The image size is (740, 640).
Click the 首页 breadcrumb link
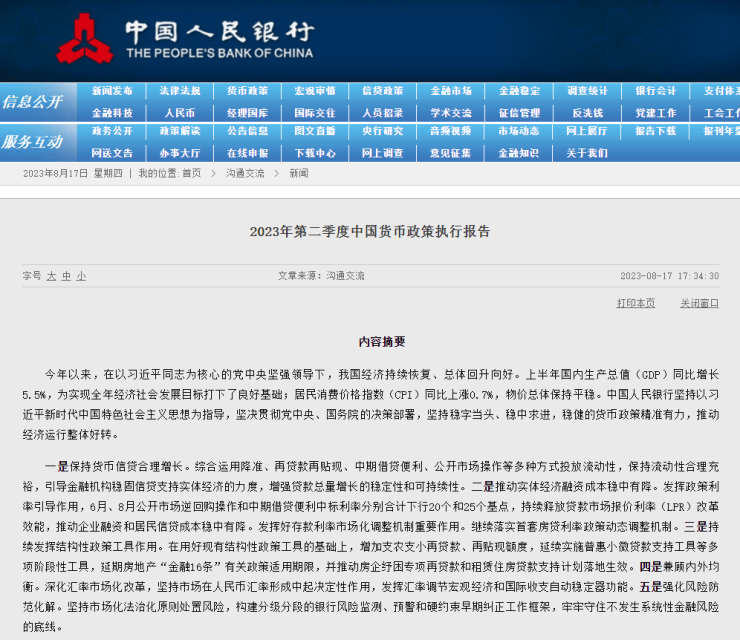[x=191, y=173]
